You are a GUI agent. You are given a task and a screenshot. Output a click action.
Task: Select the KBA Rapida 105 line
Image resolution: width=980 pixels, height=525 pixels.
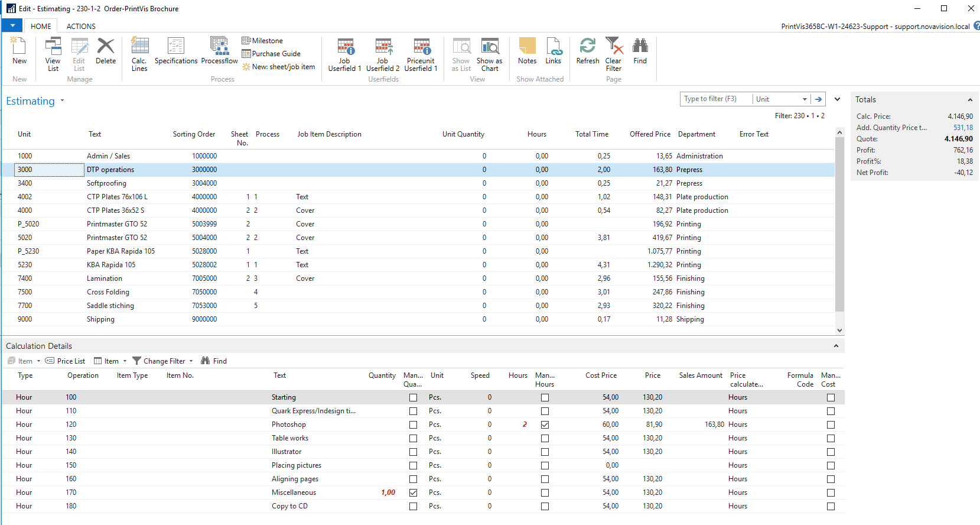point(418,265)
